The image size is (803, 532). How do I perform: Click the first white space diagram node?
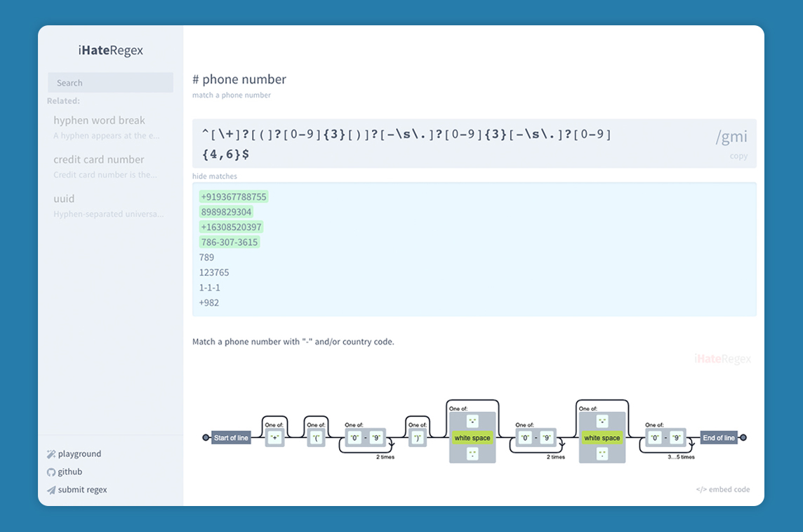(x=472, y=438)
